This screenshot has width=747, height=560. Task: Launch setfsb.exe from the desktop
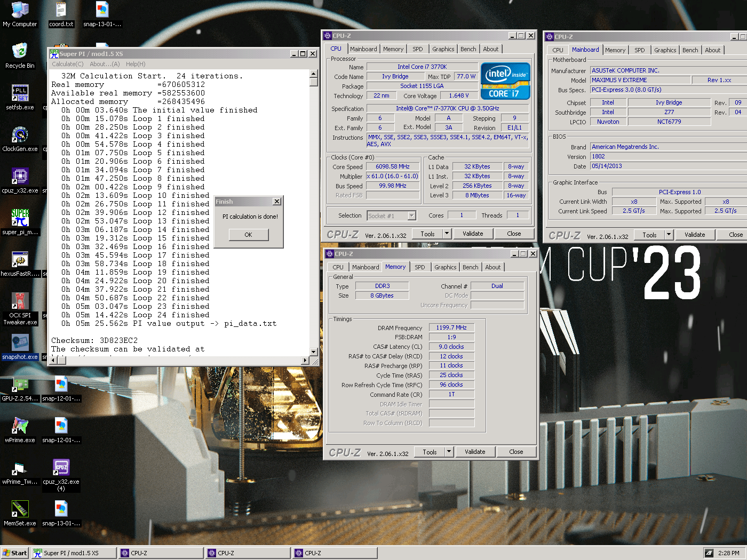pos(20,98)
